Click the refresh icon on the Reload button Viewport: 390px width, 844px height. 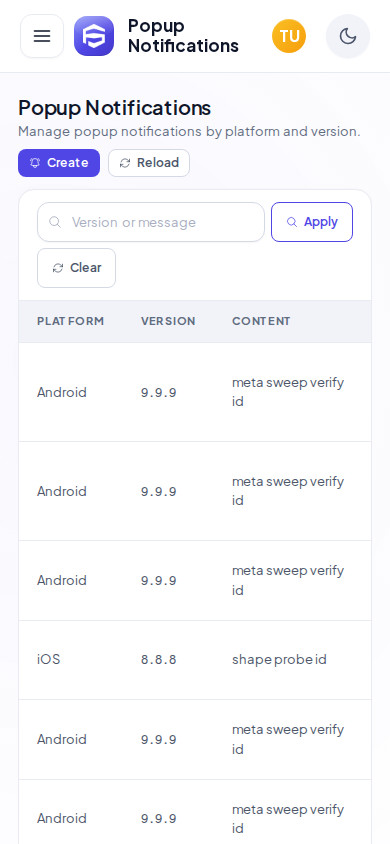125,163
